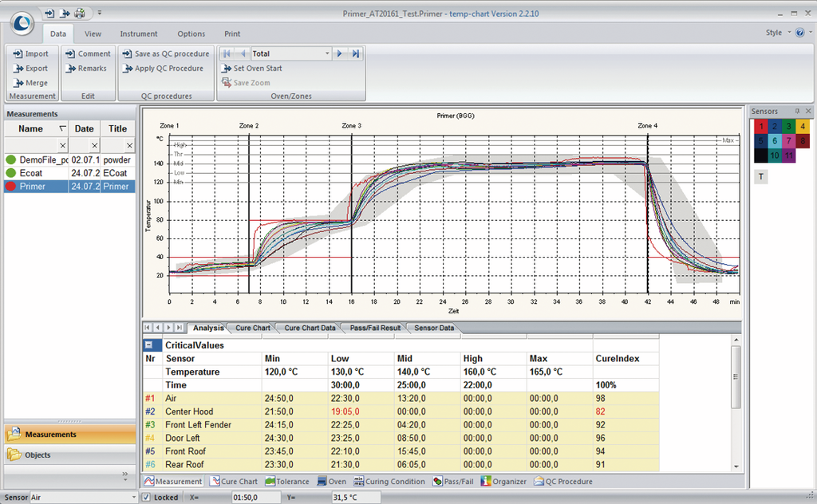This screenshot has height=504, width=817.
Task: Toggle sensor 8 dark red swatch
Action: [x=803, y=140]
